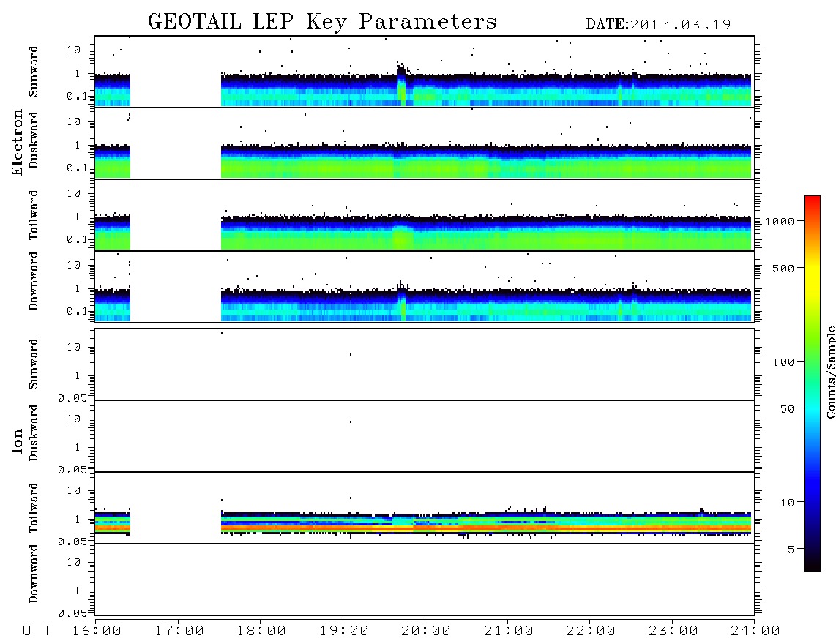Viewport: 836px width, 644px height.
Task: Click the Ion "Duskward" panel label
Action: click(x=34, y=433)
